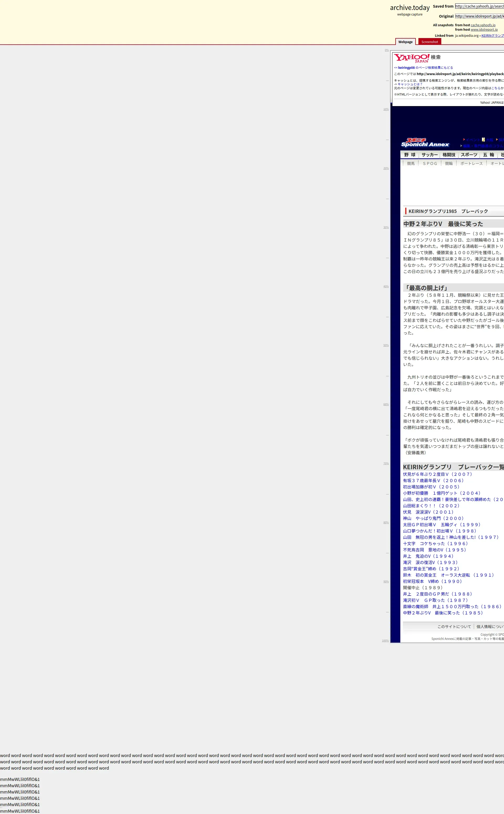Open 太田ＧＰ初出場Ｖ 五輪グィ（１９９９） link
The width and height of the screenshot is (504, 814).
click(442, 525)
